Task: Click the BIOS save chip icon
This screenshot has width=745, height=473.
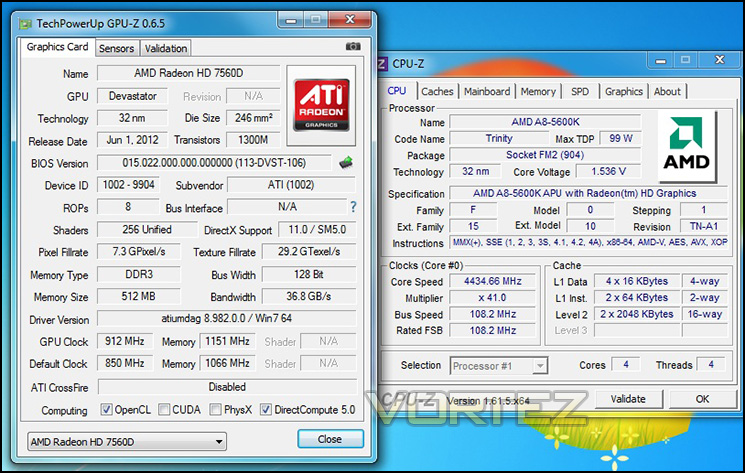Action: click(x=346, y=162)
